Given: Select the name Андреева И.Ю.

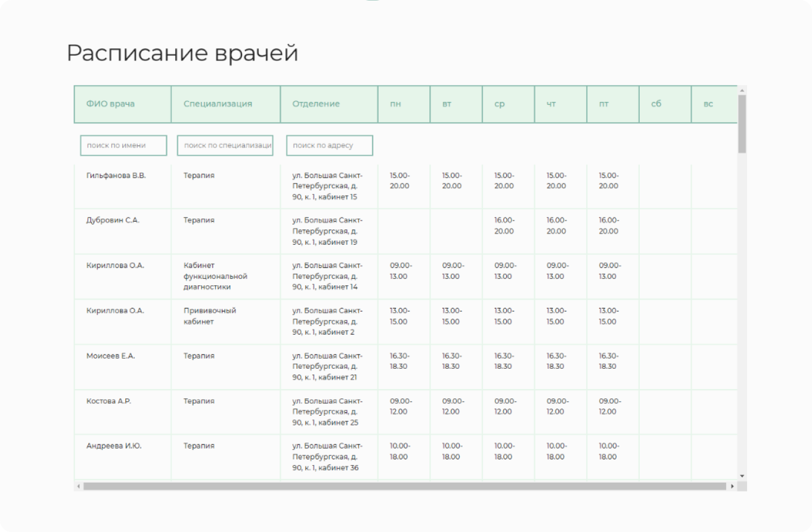Looking at the screenshot, I should [114, 446].
